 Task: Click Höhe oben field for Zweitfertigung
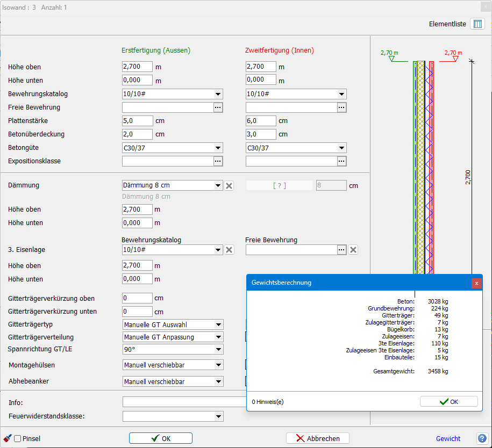261,67
